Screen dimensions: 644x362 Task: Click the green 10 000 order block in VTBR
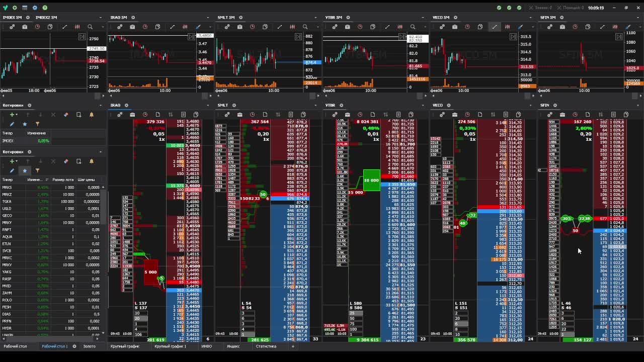point(371,180)
